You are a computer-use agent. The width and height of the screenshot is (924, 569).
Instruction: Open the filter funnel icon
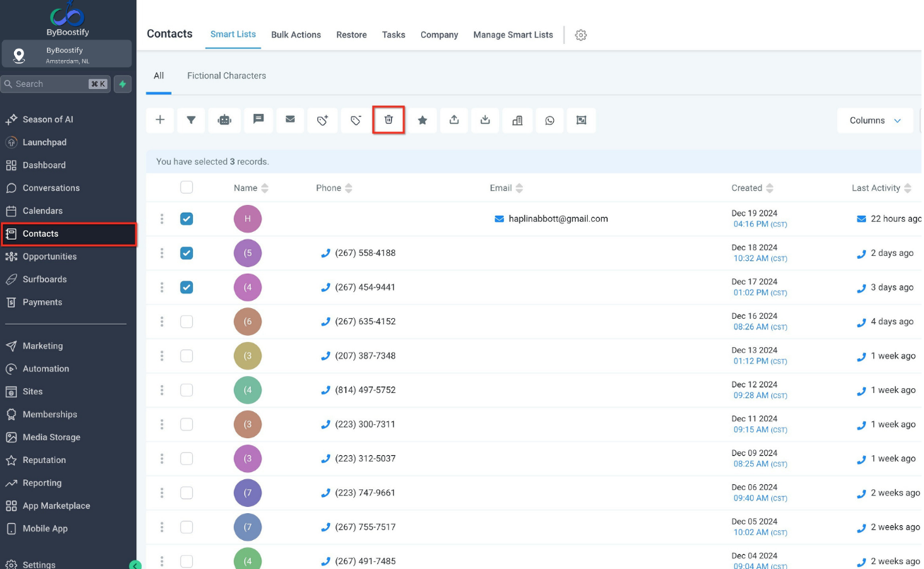point(191,120)
